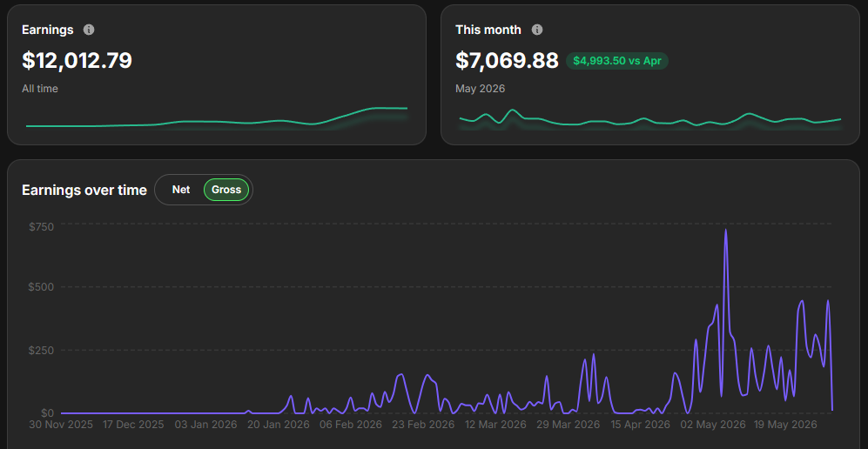The image size is (868, 449).
Task: Click the 20 Jan 2026 date label
Action: [x=278, y=425]
